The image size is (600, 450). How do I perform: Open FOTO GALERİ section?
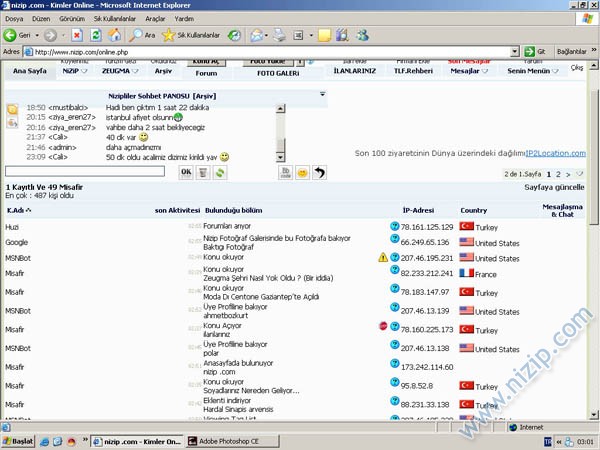click(x=278, y=73)
